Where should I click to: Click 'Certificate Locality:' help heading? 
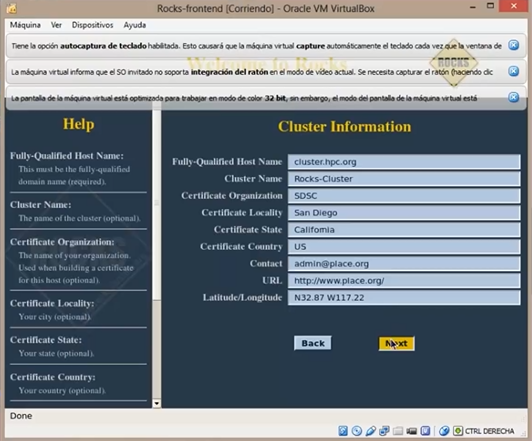pos(52,303)
